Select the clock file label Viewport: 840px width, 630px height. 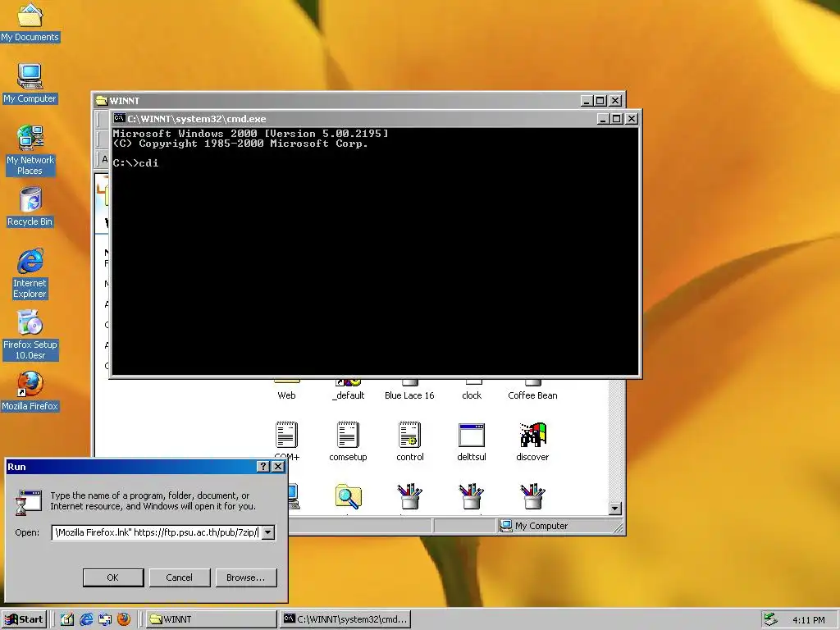[472, 395]
